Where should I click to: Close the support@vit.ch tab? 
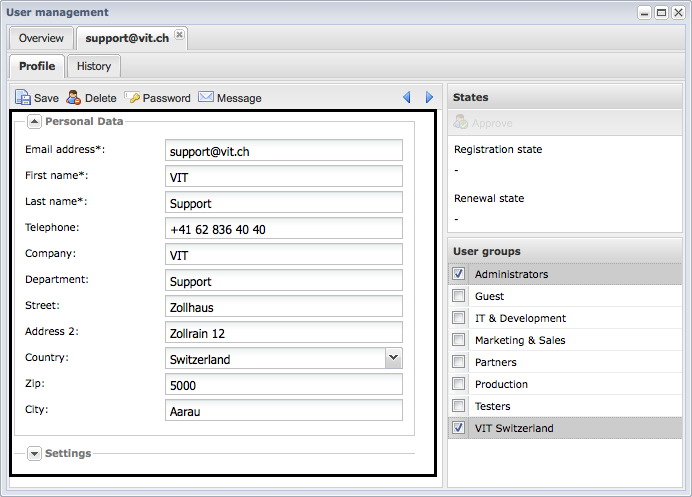pos(179,34)
